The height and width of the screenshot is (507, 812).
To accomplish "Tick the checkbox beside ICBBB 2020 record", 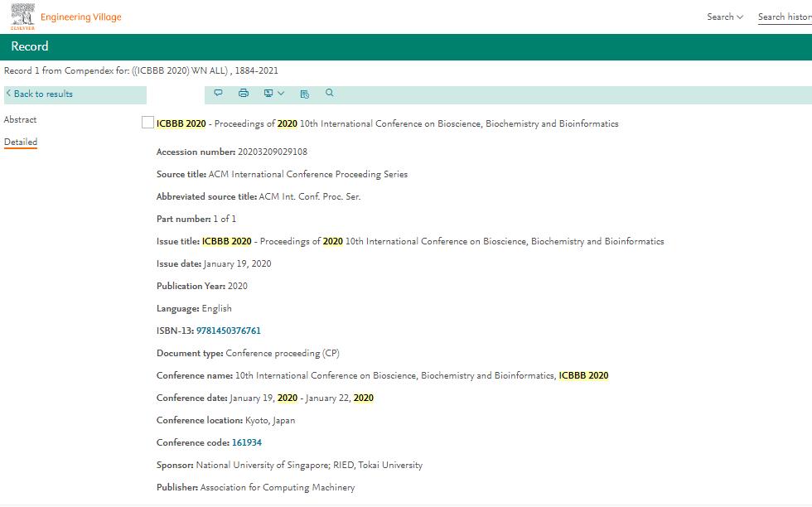I will (x=147, y=123).
